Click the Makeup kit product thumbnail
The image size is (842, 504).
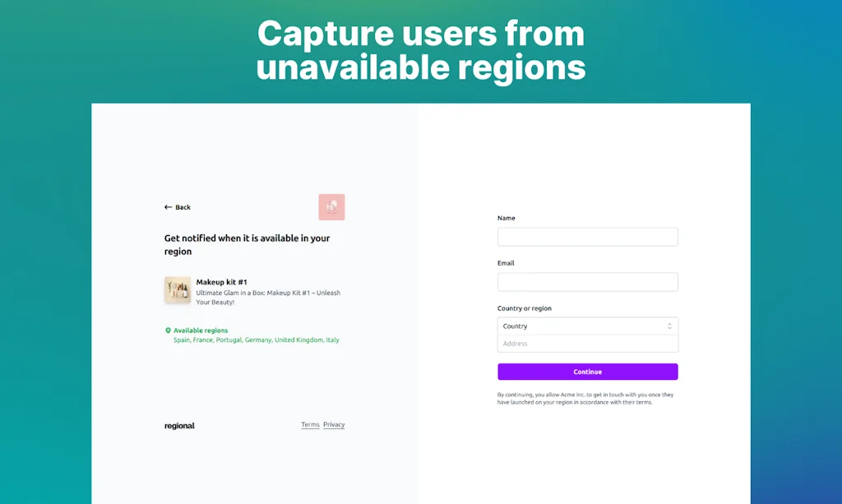tap(178, 290)
